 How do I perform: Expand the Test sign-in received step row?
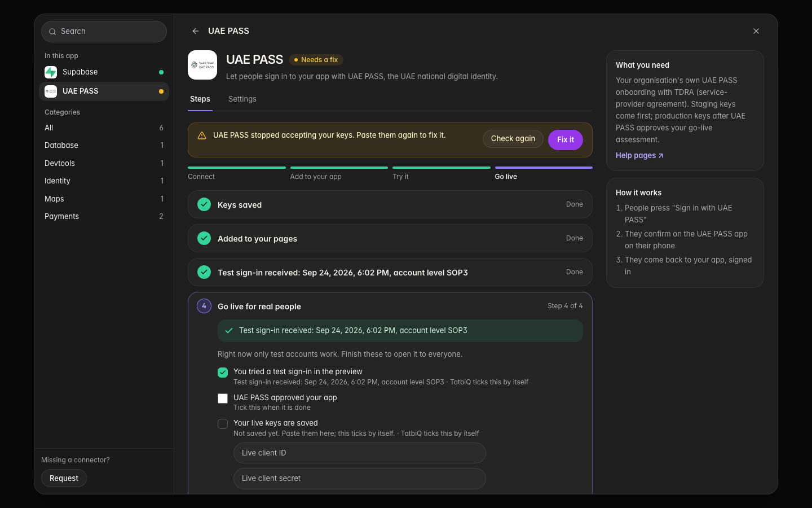(390, 272)
